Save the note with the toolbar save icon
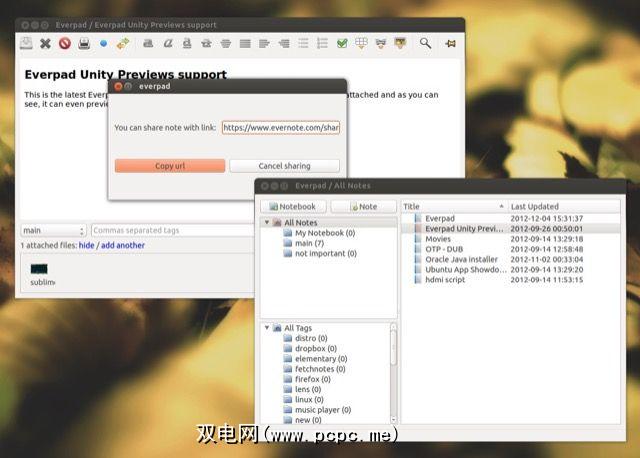640x458 pixels. click(x=27, y=43)
